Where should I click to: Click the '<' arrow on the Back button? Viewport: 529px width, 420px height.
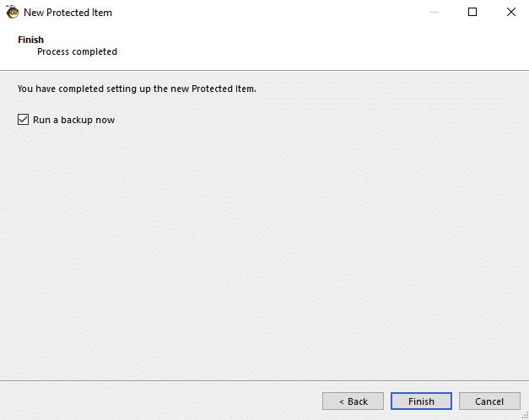click(x=342, y=401)
